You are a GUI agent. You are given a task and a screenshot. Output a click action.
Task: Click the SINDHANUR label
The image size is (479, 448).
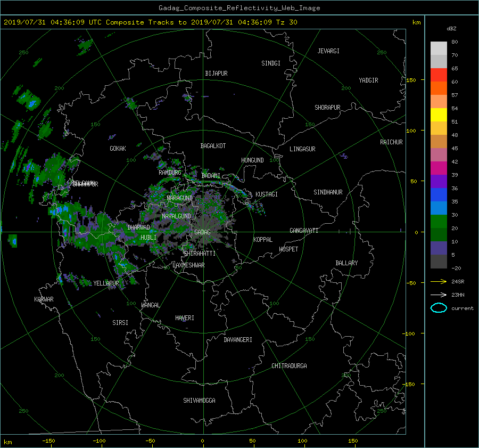[x=328, y=192]
